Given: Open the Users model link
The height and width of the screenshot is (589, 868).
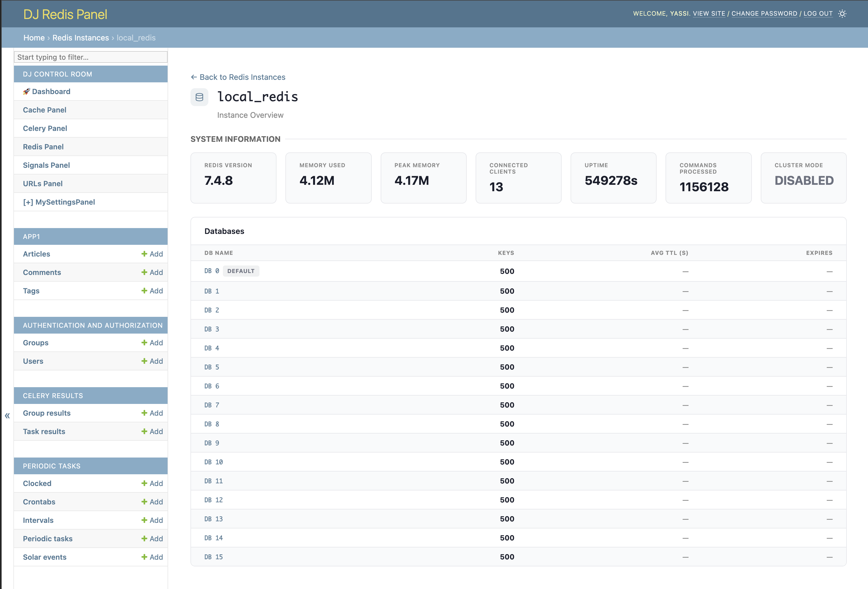Looking at the screenshot, I should coord(33,361).
